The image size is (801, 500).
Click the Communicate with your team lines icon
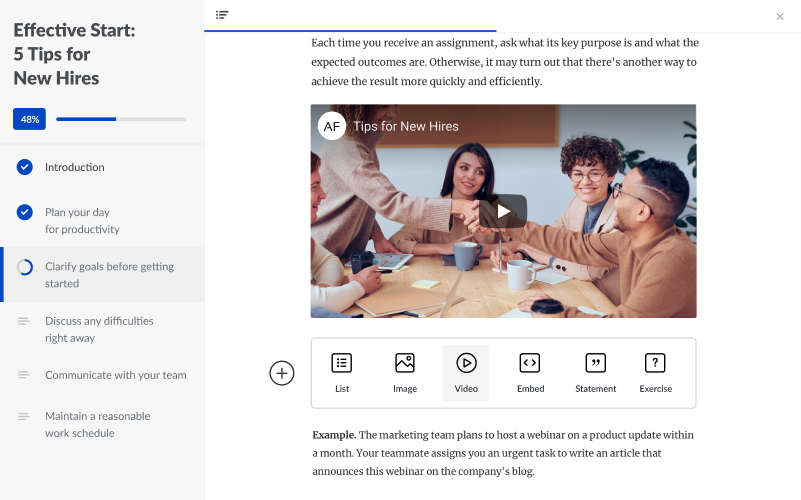pos(23,375)
